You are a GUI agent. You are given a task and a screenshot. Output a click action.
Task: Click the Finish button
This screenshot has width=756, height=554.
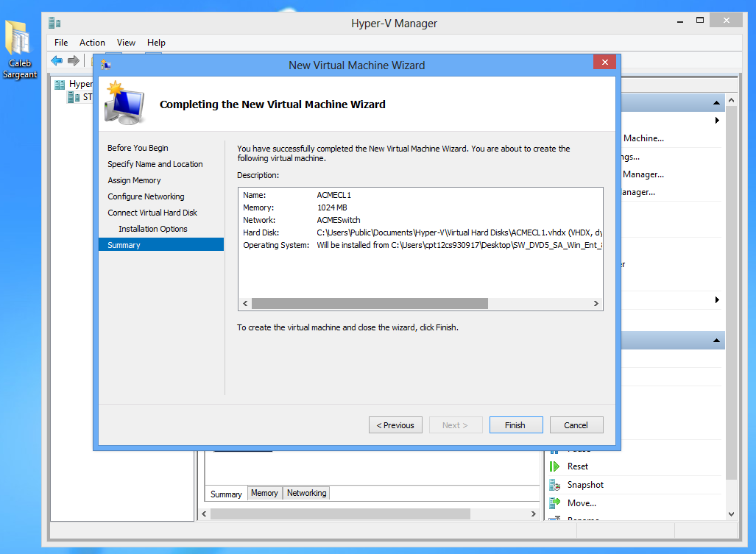click(x=516, y=425)
